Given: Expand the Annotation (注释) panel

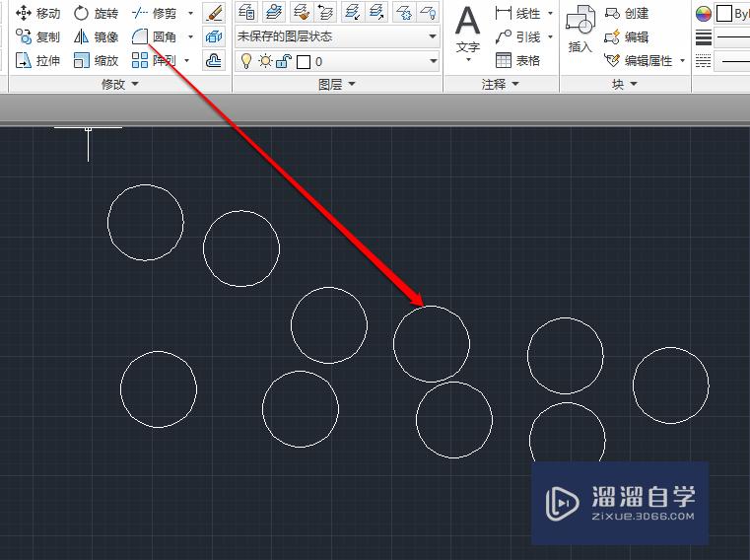Looking at the screenshot, I should coord(501,84).
